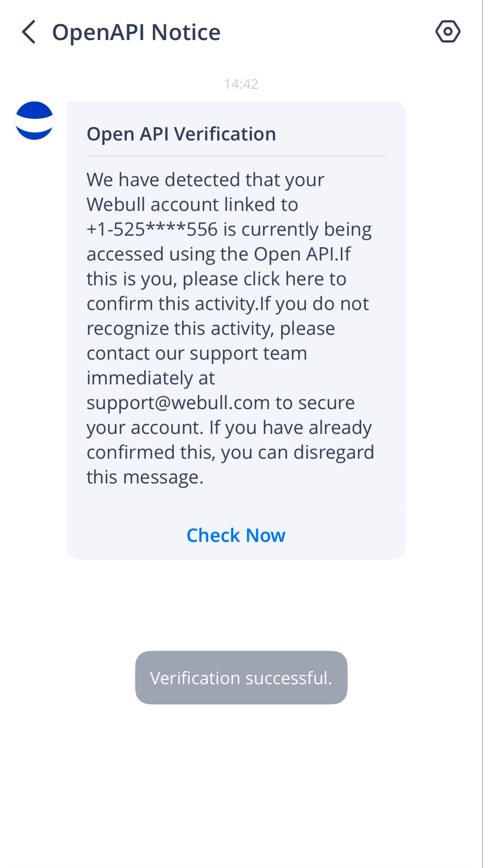Tap the Webull sender avatar logo
Screen dimensions: 483x868
[34, 121]
